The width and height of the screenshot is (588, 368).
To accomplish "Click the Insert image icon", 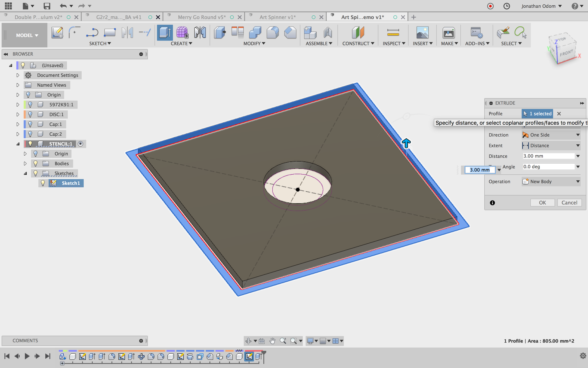I will point(422,33).
